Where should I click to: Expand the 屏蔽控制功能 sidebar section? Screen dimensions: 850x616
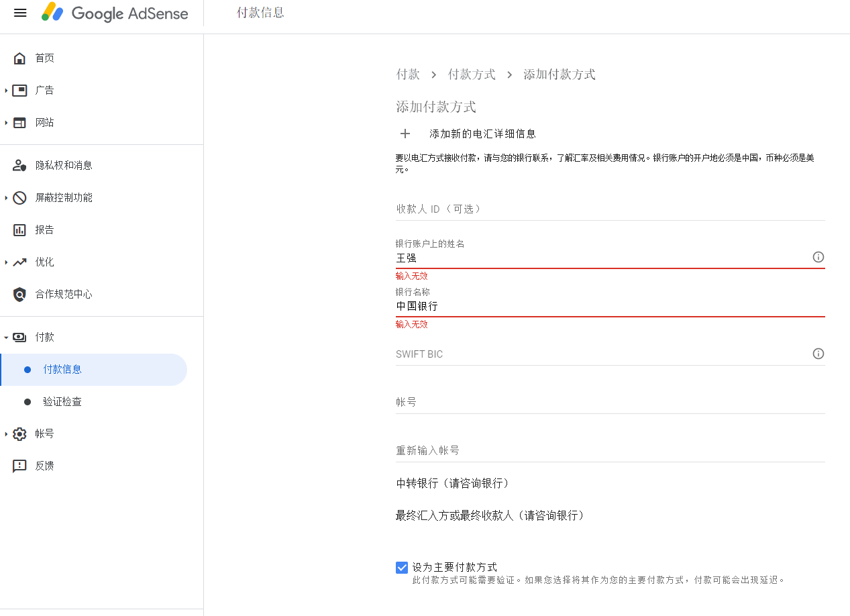click(7, 198)
